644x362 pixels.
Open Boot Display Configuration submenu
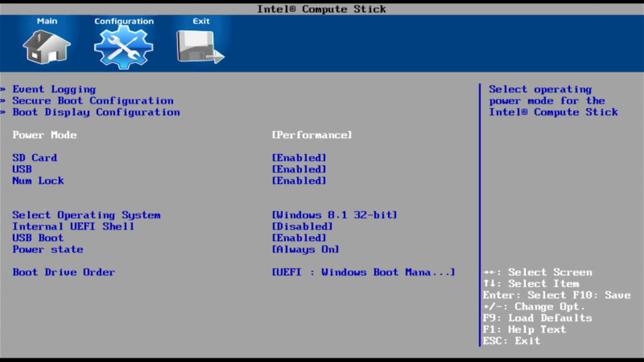[96, 112]
